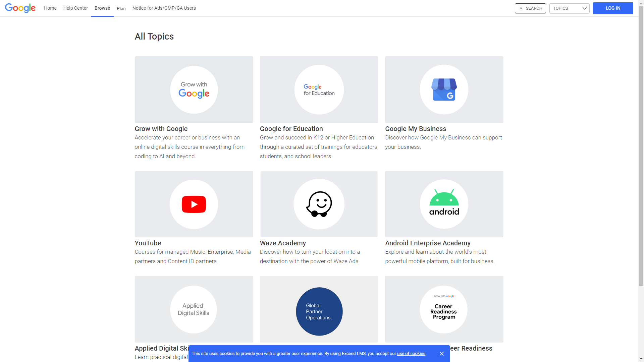Select the Applied Digital Skills thumbnail

pos(194,309)
